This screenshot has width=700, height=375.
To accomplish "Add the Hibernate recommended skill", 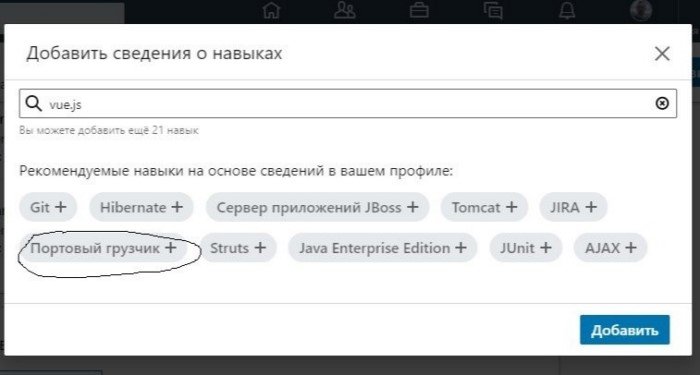I will tap(142, 207).
